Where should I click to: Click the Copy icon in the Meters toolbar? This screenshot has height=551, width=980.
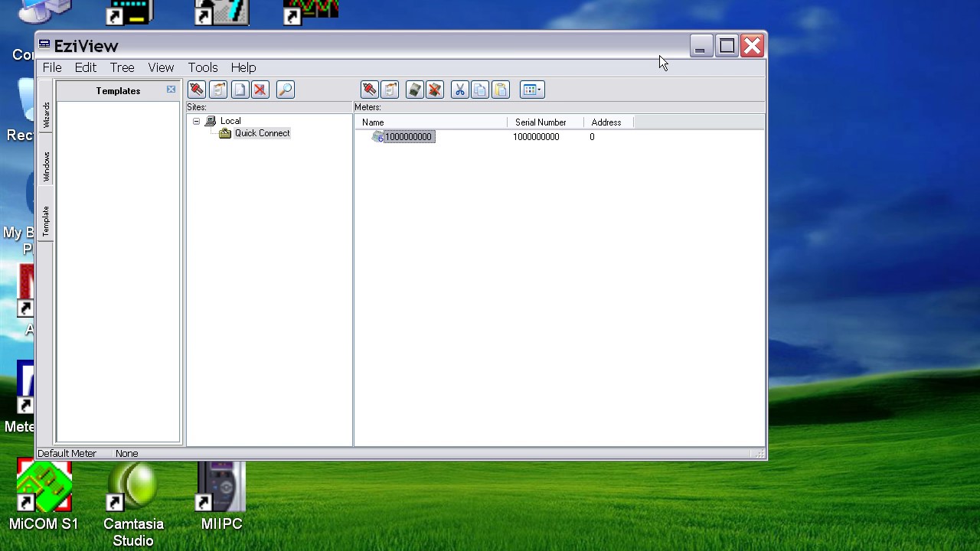(x=480, y=90)
